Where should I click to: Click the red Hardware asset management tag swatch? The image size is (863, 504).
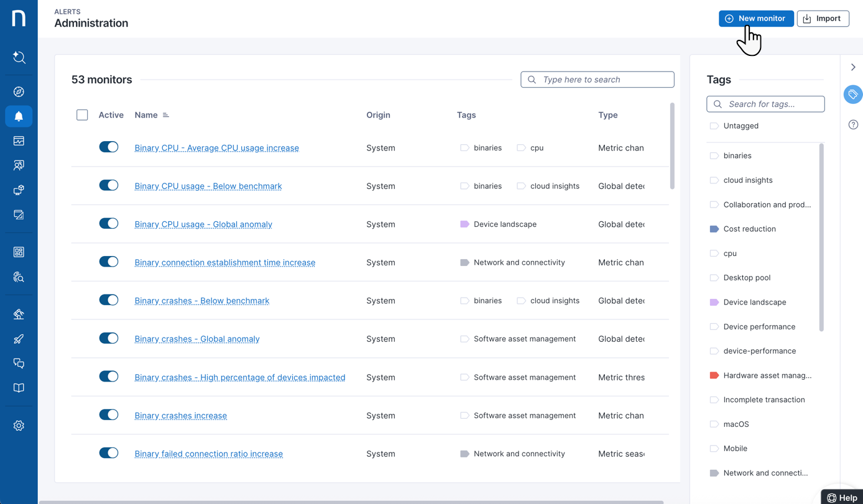point(714,375)
